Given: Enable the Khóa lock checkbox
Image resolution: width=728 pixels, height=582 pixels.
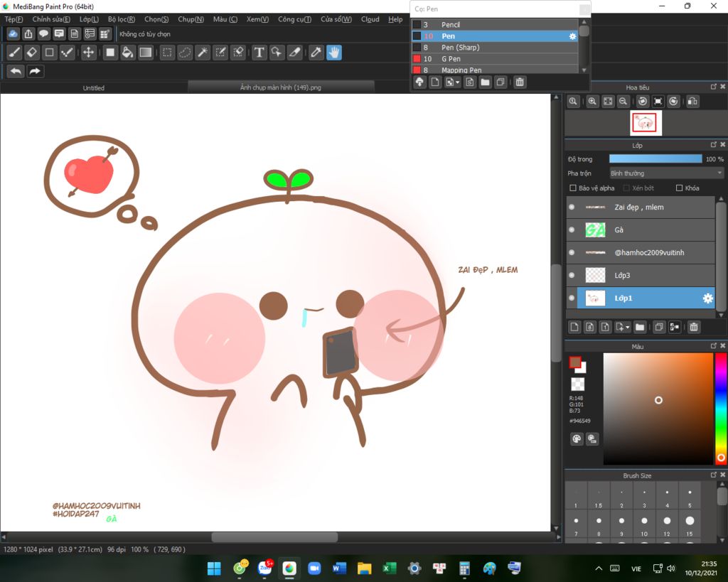Looking at the screenshot, I should pos(679,188).
